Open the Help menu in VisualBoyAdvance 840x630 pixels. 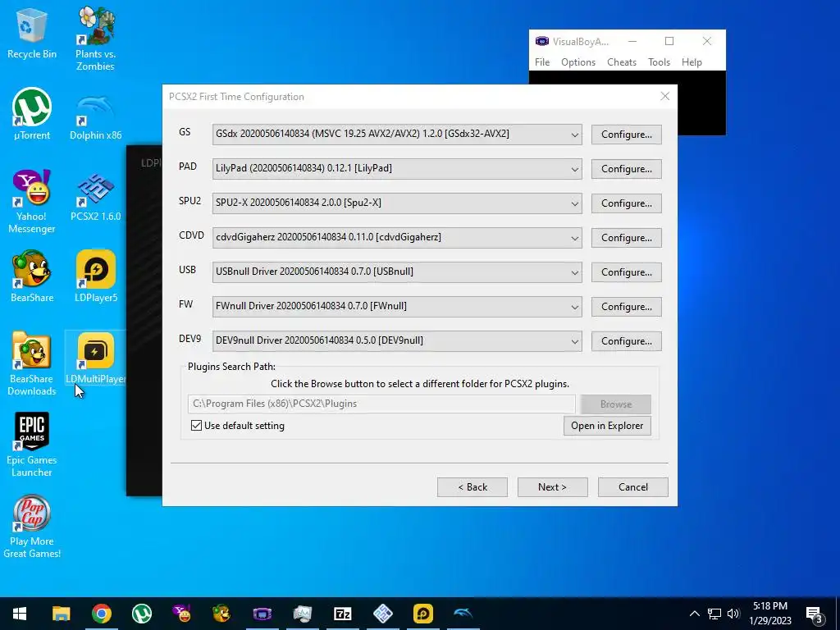[692, 62]
